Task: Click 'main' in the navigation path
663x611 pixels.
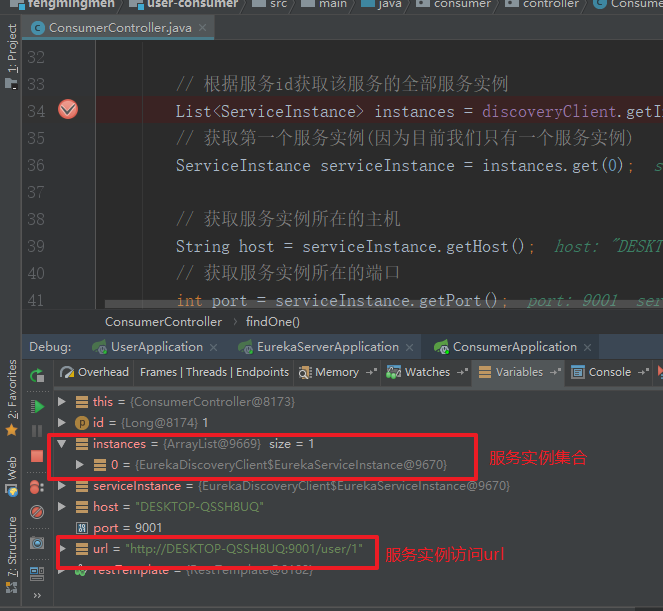Action: (324, 4)
